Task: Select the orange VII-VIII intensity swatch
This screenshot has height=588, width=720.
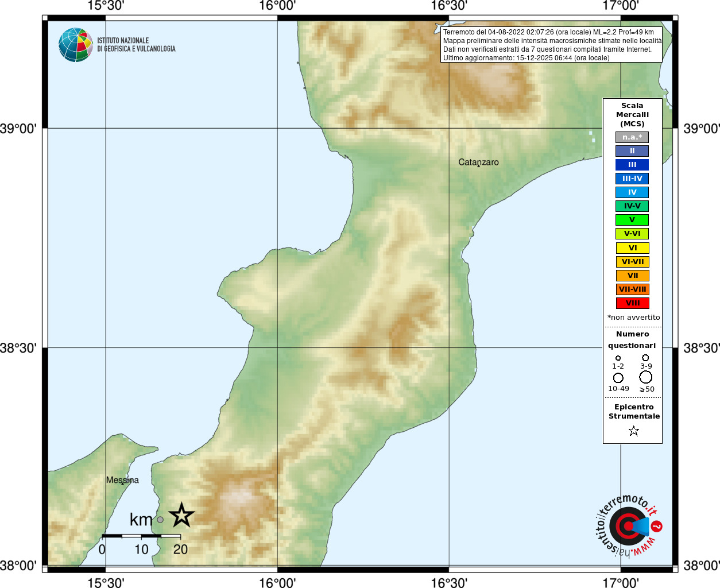Action: pos(632,289)
